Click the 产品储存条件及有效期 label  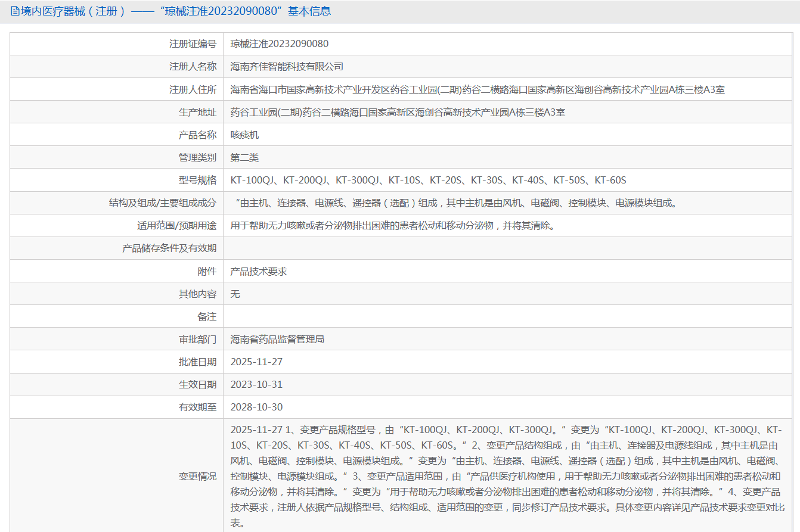(x=169, y=248)
